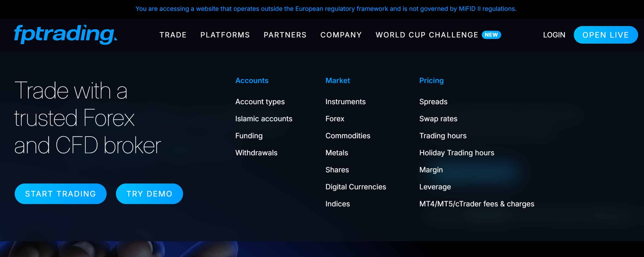This screenshot has height=257, width=644.
Task: View Leverage under Pricing
Action: coord(435,187)
